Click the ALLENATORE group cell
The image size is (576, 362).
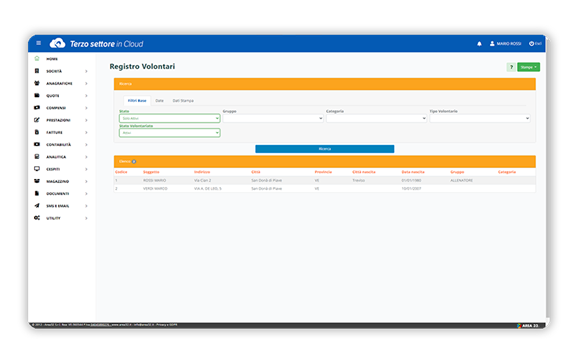tap(461, 180)
